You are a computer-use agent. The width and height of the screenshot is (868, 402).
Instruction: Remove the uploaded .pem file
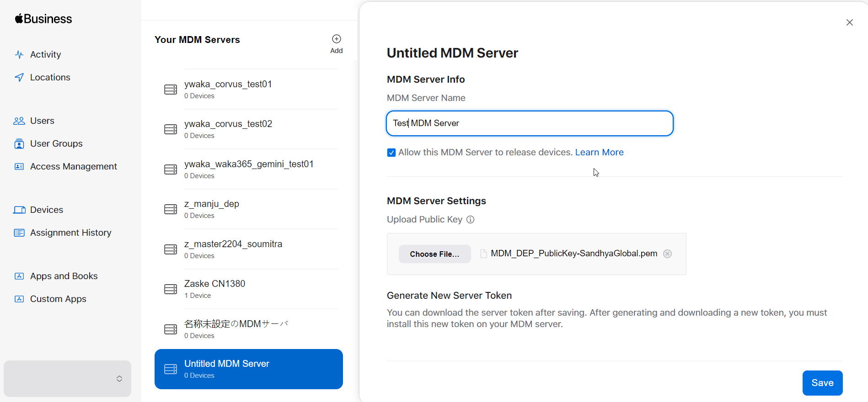(x=668, y=254)
